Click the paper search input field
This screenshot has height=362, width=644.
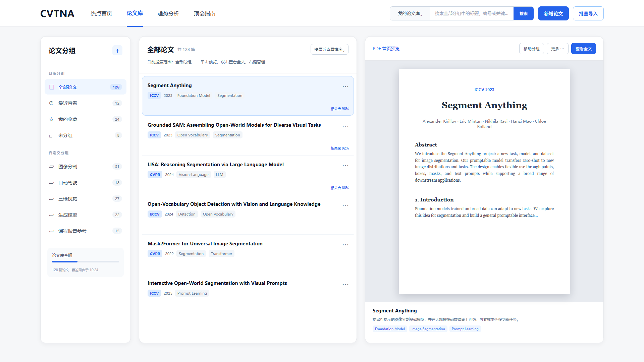coord(472,13)
